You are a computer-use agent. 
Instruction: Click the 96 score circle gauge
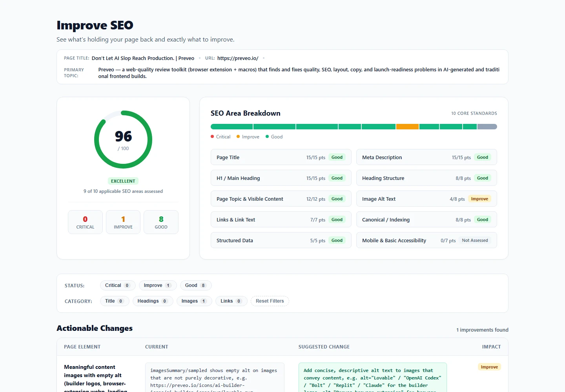[123, 140]
